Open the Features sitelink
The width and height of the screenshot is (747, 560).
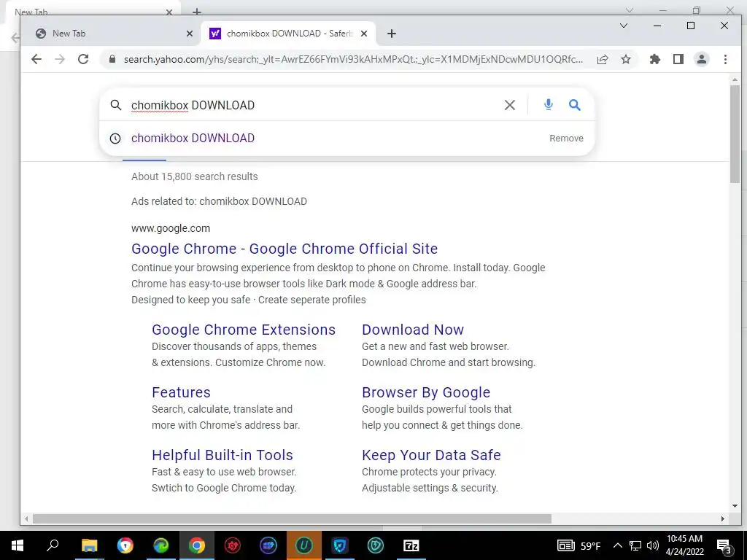[x=181, y=392]
